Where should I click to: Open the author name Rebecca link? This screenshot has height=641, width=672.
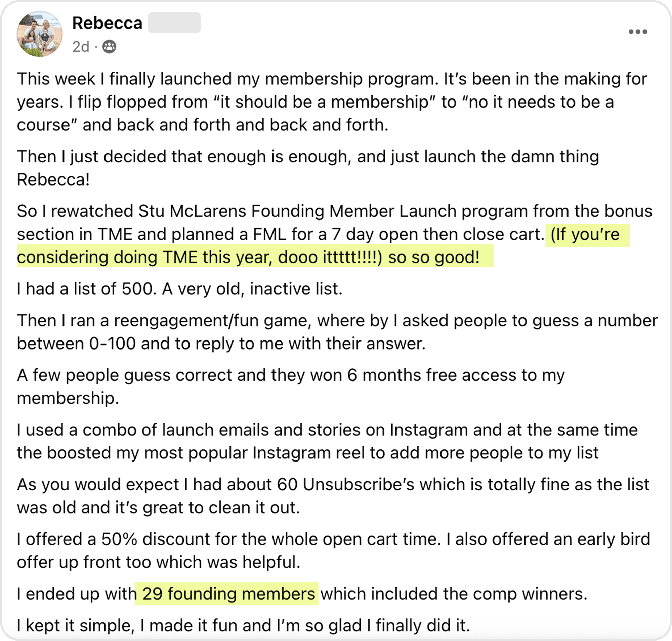107,23
